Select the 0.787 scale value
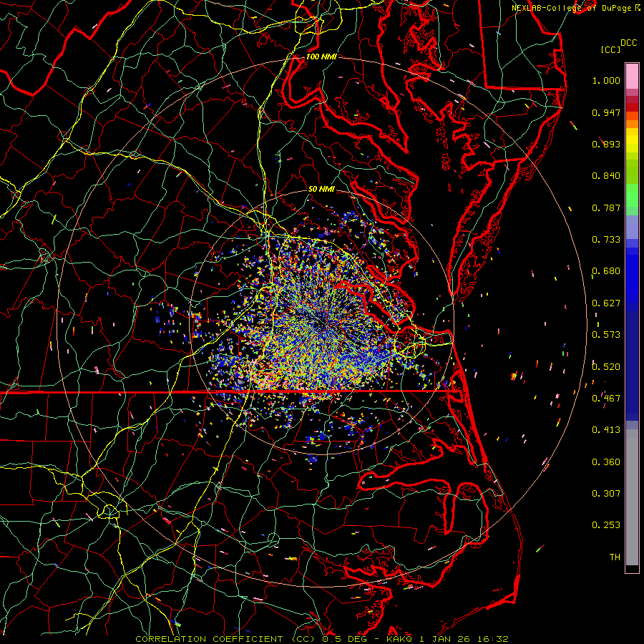Screen dimensions: 644x644 (x=606, y=208)
